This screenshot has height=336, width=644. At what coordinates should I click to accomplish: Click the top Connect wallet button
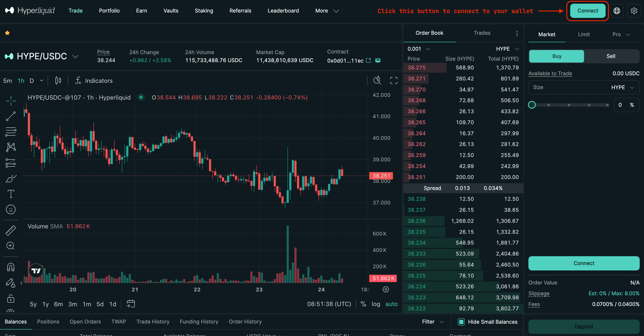point(587,11)
